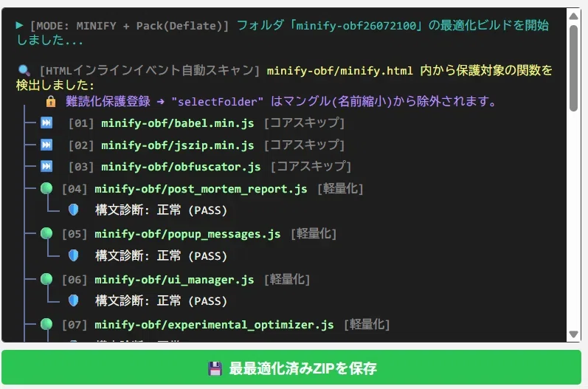Select the minify-obf/post_mortem_report.js file name

click(x=201, y=189)
